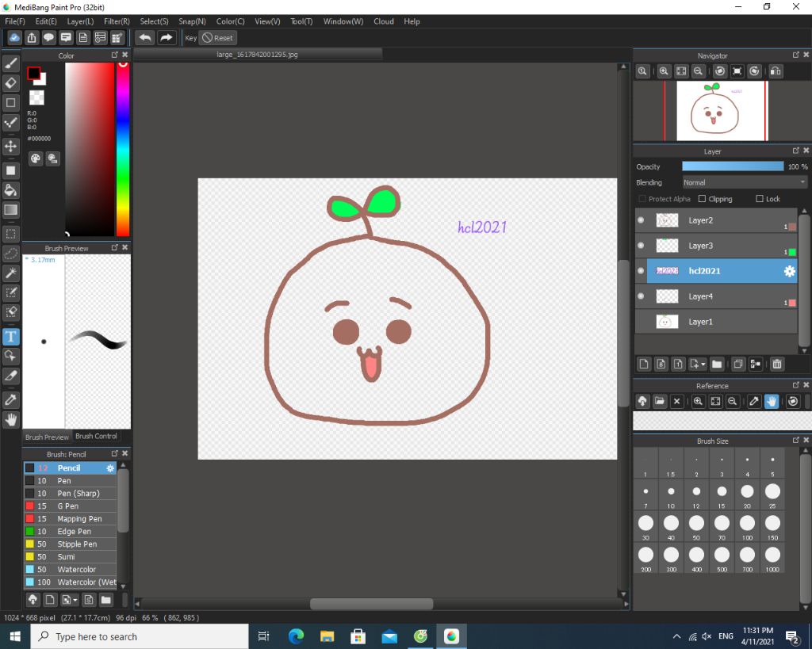Screen dimensions: 812x649
Task: Select the Bucket fill tool
Action: (11, 189)
